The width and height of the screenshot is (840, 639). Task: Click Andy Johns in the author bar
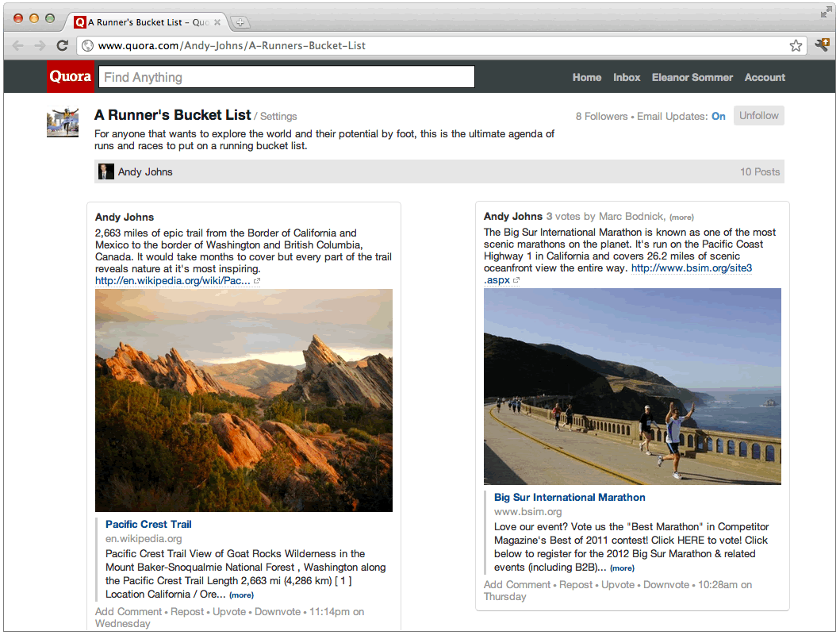tap(145, 171)
